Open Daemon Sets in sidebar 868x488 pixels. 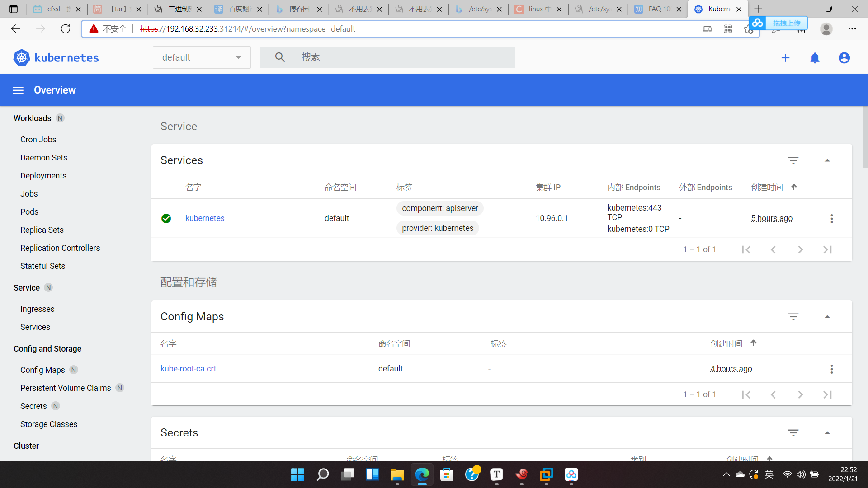[44, 158]
